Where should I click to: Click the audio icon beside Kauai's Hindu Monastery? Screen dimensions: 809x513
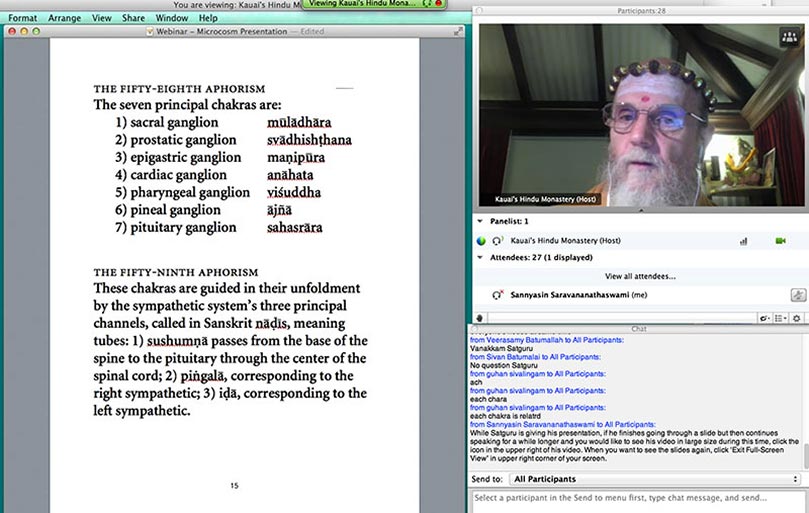[x=497, y=241]
